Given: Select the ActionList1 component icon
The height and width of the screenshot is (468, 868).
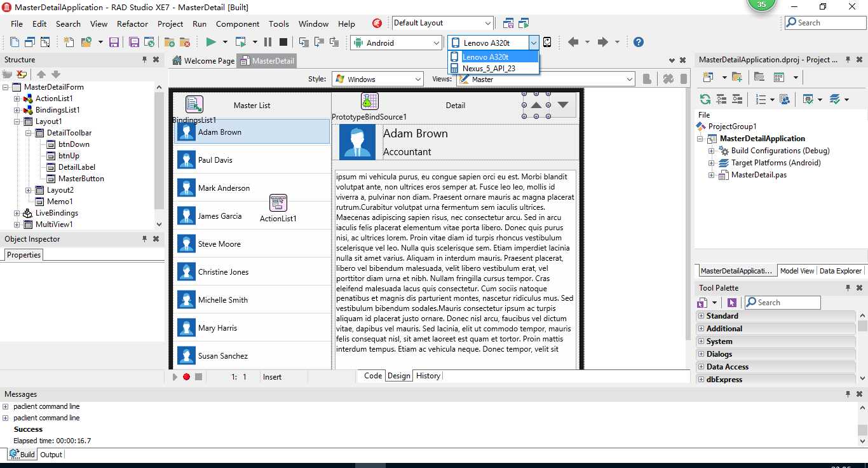Looking at the screenshot, I should pos(278,203).
